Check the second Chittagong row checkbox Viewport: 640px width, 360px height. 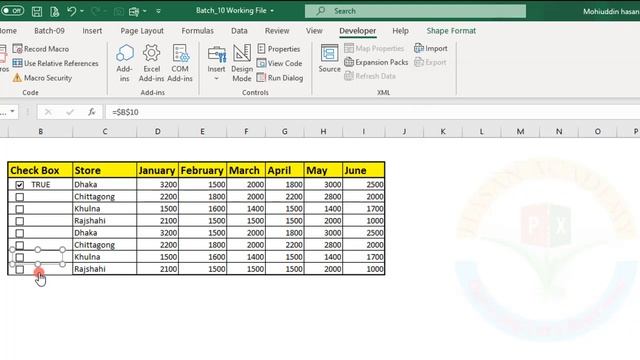pos(20,245)
